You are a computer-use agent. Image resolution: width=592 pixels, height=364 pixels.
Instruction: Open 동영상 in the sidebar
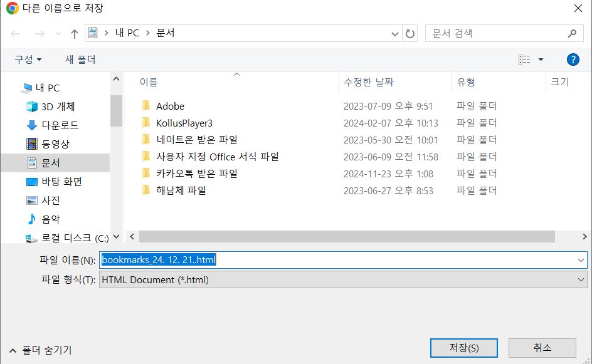55,144
